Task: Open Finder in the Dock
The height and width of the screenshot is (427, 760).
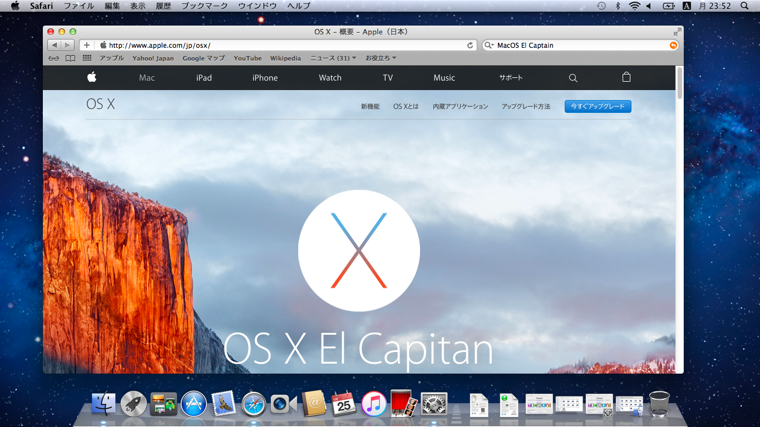Action: click(103, 404)
